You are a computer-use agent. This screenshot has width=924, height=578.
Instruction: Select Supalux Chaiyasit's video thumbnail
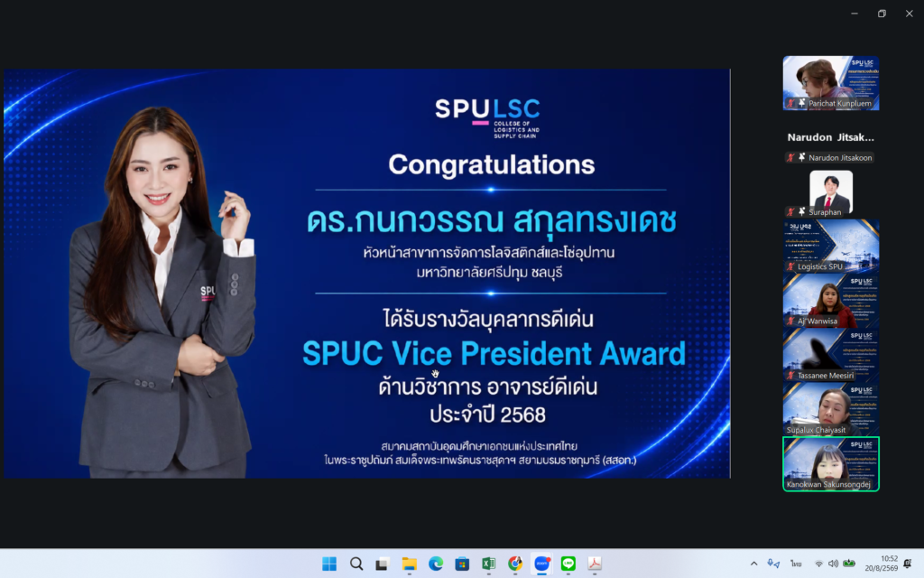[x=831, y=409]
